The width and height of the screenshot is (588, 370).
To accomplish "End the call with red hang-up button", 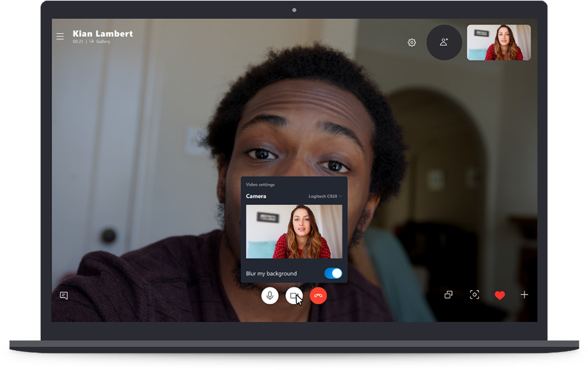I will pyautogui.click(x=318, y=296).
